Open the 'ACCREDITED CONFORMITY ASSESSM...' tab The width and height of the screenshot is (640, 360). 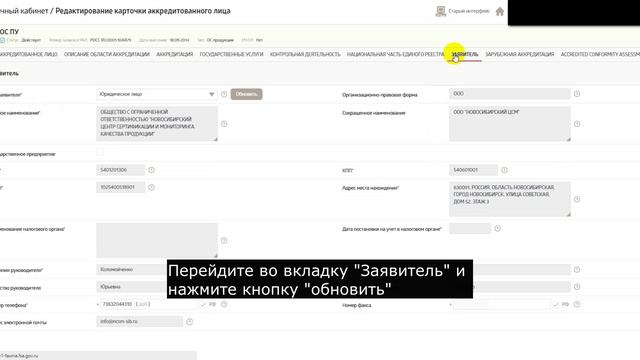pyautogui.click(x=600, y=54)
